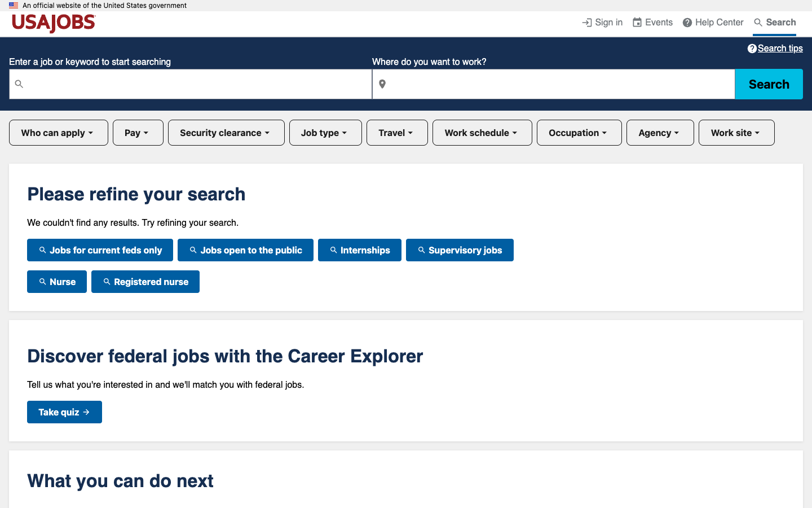Focus the location input field
Image resolution: width=812 pixels, height=508 pixels.
click(x=554, y=84)
